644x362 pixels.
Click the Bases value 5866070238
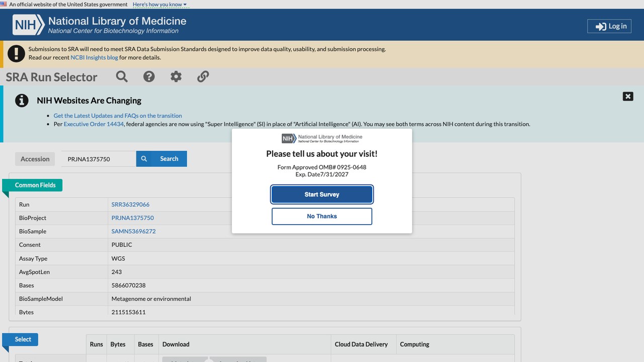(128, 285)
